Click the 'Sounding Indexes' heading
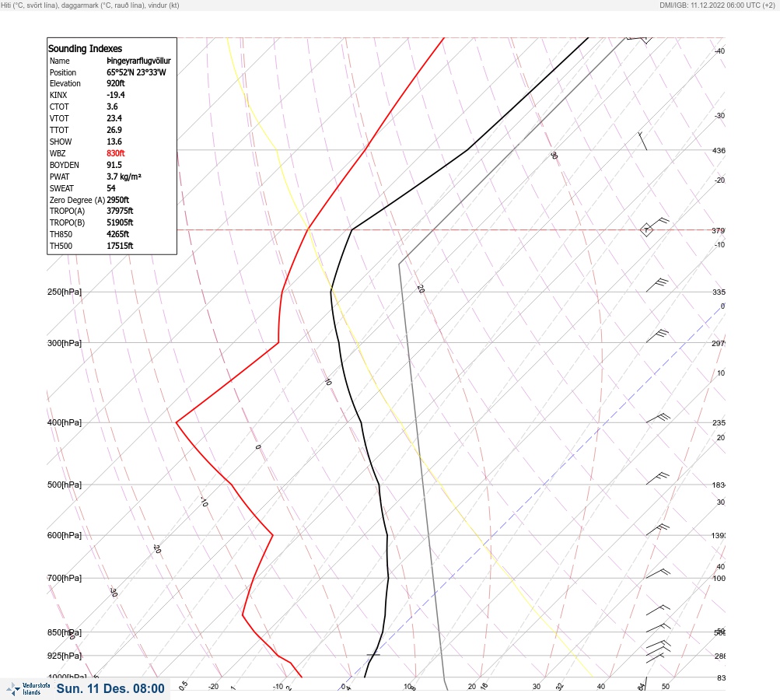 coord(85,48)
